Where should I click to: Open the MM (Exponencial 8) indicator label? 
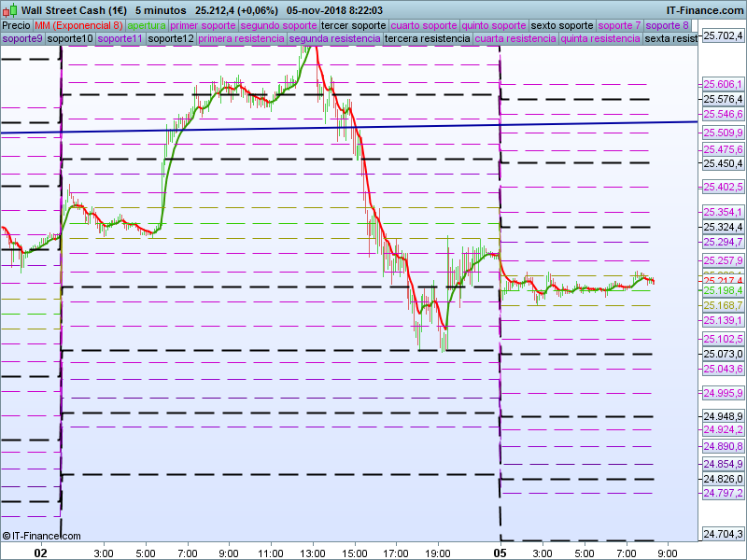tap(78, 25)
